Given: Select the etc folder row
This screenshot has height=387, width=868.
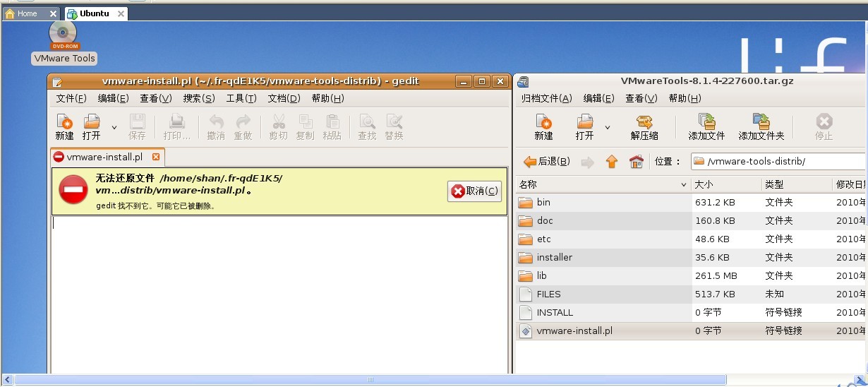Looking at the screenshot, I should point(692,239).
